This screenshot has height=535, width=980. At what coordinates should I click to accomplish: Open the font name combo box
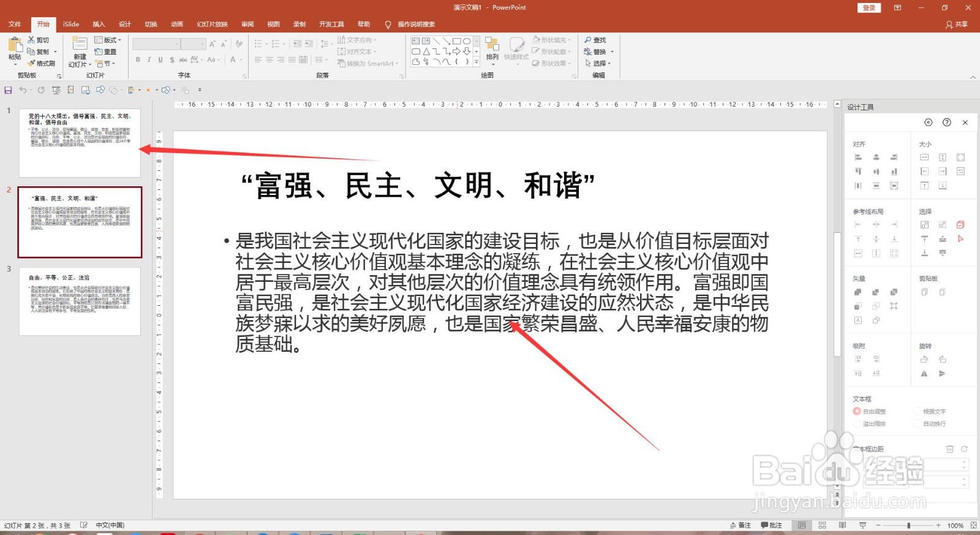point(156,44)
